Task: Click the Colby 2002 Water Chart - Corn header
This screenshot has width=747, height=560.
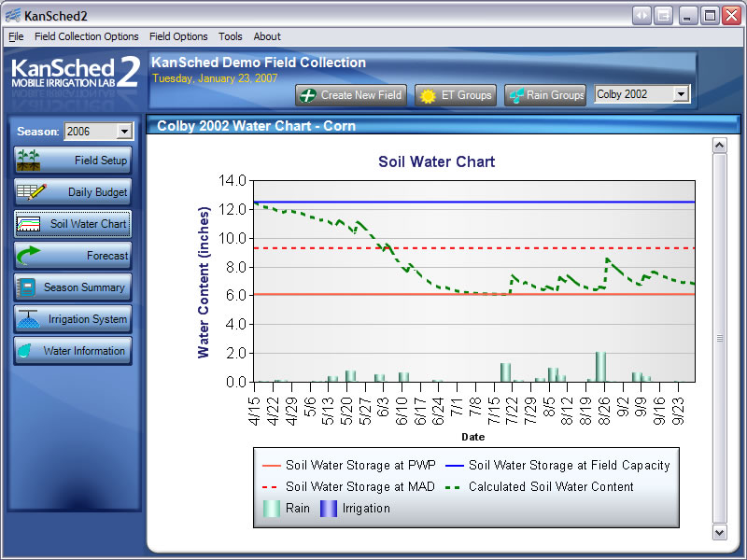Action: tap(256, 126)
